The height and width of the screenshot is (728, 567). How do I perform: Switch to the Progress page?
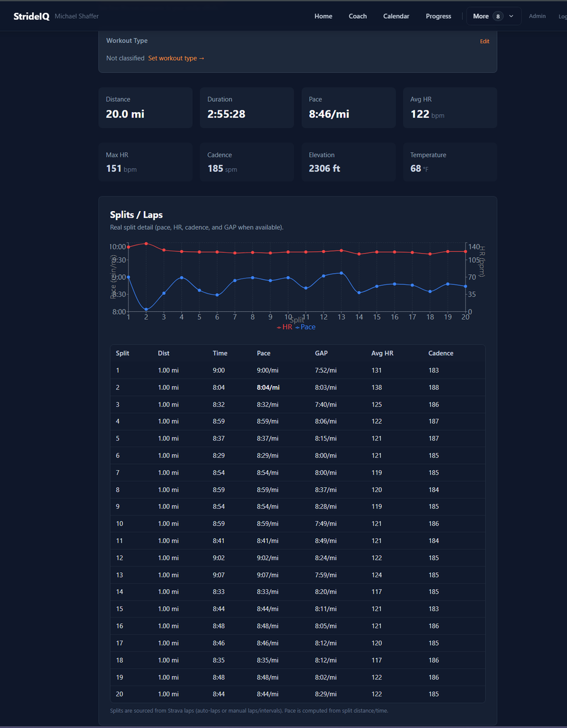438,16
